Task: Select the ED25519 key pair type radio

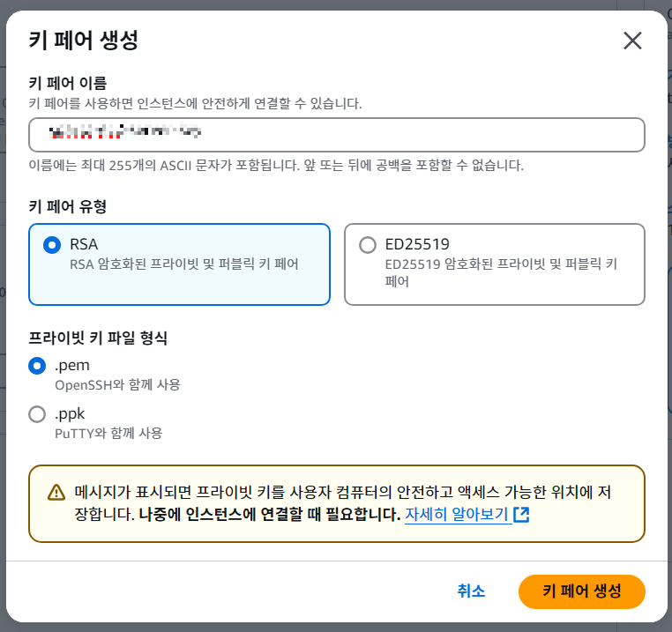Action: [367, 245]
